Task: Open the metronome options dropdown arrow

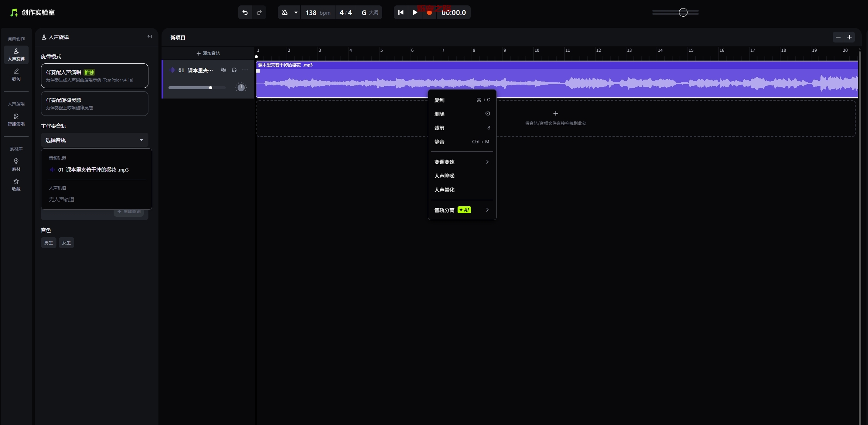Action: (296, 12)
